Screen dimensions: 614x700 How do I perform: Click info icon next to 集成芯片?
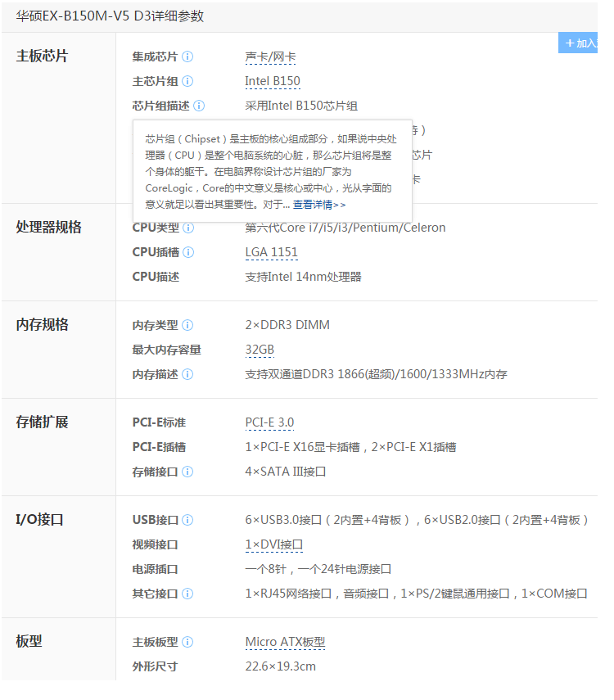(x=188, y=56)
